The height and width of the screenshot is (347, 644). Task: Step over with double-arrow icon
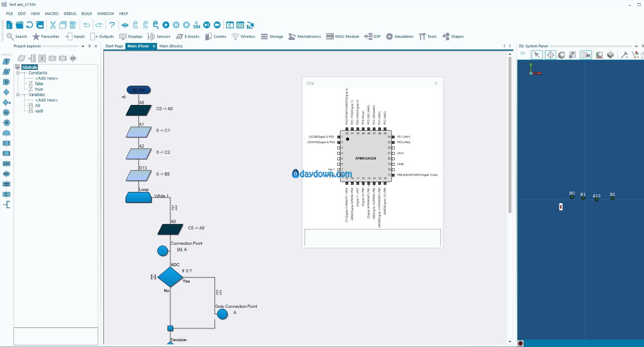pyautogui.click(x=217, y=25)
